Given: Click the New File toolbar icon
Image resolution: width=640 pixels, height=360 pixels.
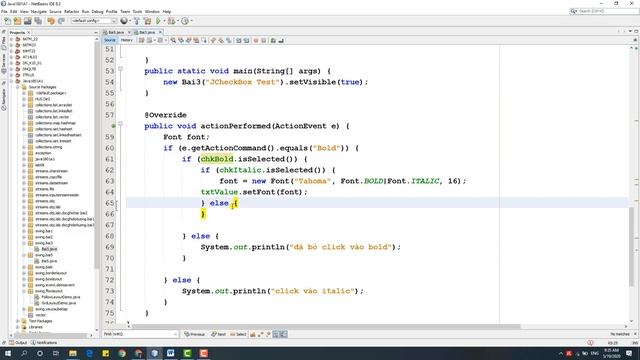Looking at the screenshot, I should coord(7,21).
